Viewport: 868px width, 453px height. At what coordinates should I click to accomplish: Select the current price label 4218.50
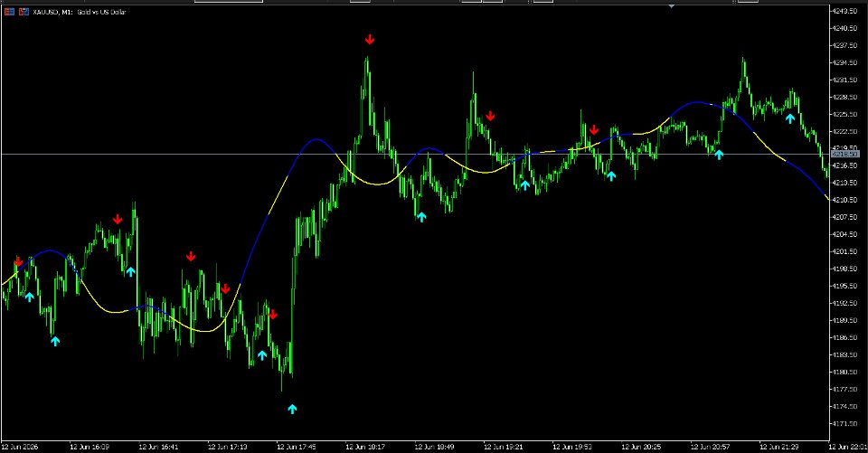pyautogui.click(x=844, y=154)
